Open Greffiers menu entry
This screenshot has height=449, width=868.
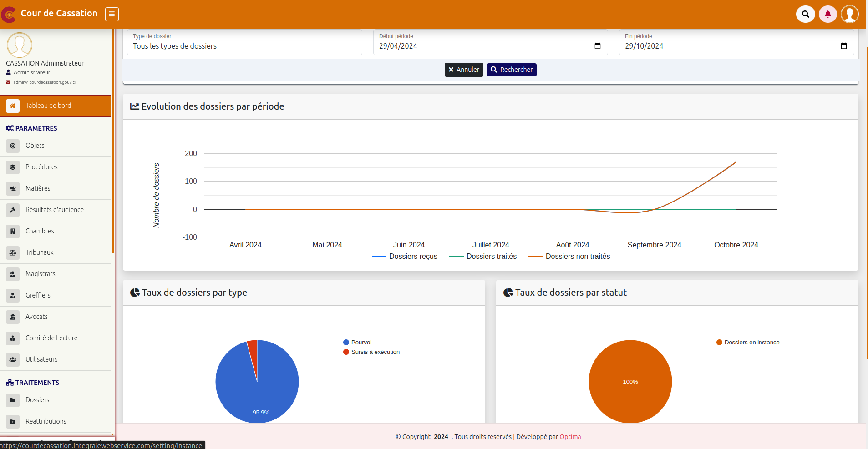pos(55,296)
